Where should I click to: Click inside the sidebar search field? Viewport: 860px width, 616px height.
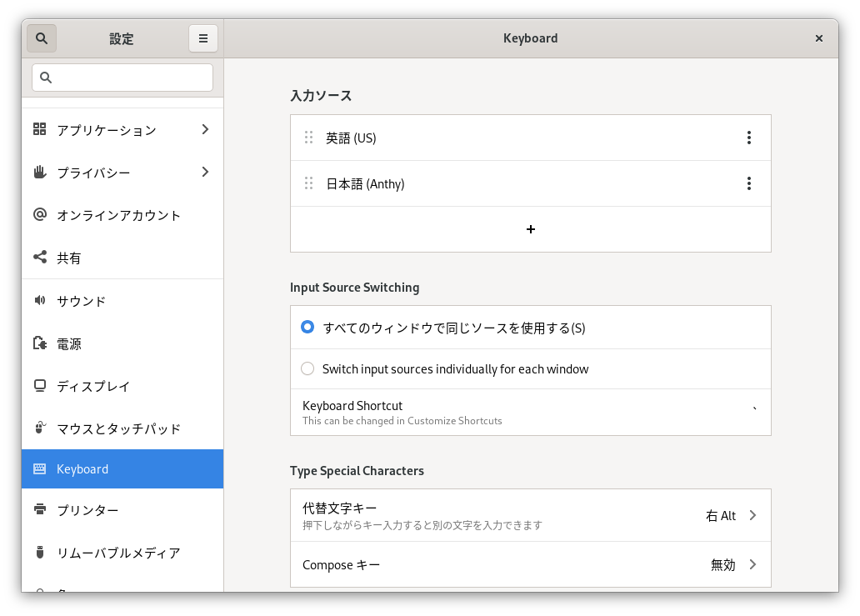click(x=122, y=77)
